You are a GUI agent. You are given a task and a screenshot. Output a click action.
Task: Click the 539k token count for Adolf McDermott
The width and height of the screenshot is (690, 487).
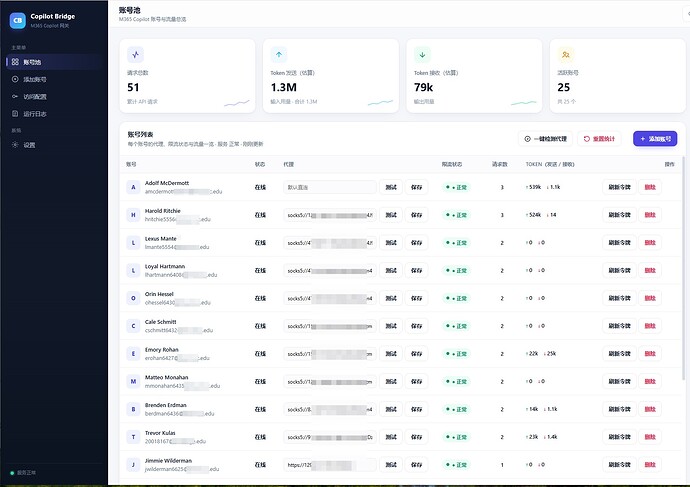point(533,187)
